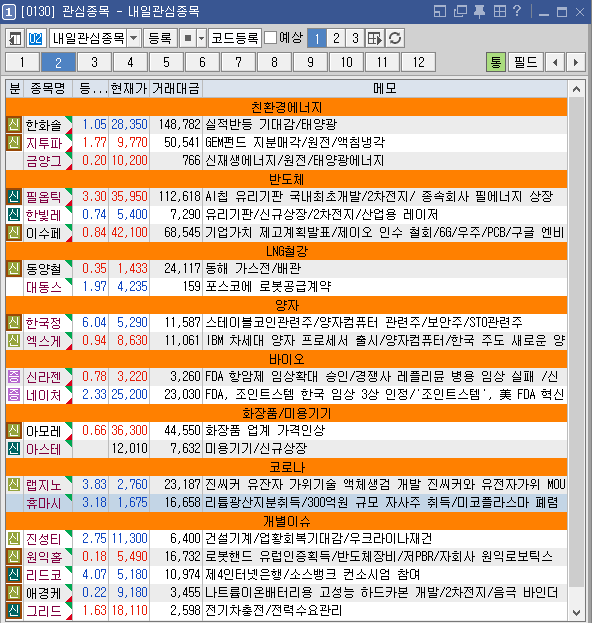Sort by 현재가 column header
592x623 pixels.
tap(129, 89)
